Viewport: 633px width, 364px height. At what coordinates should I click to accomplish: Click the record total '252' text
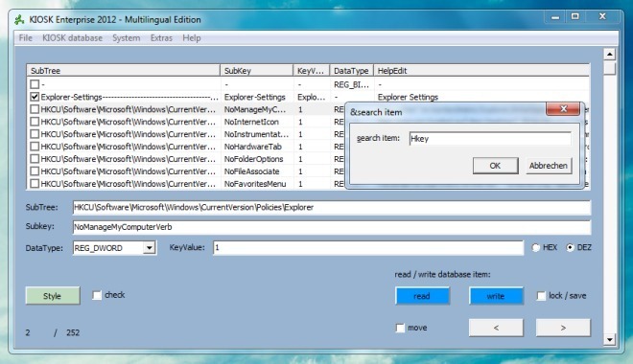[x=73, y=332]
